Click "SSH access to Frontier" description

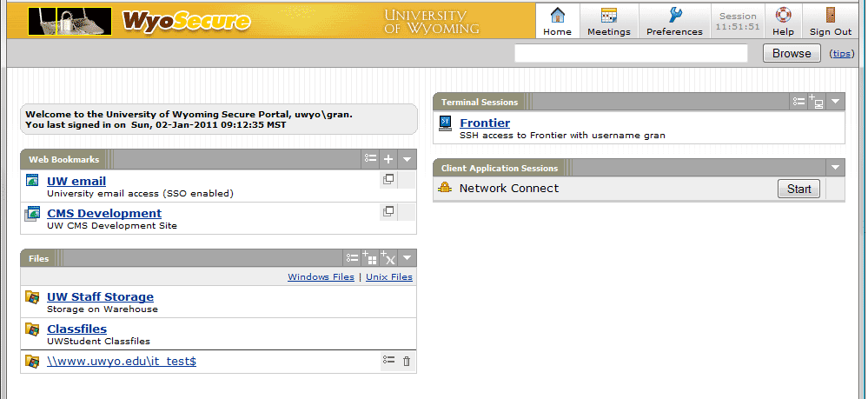point(562,136)
